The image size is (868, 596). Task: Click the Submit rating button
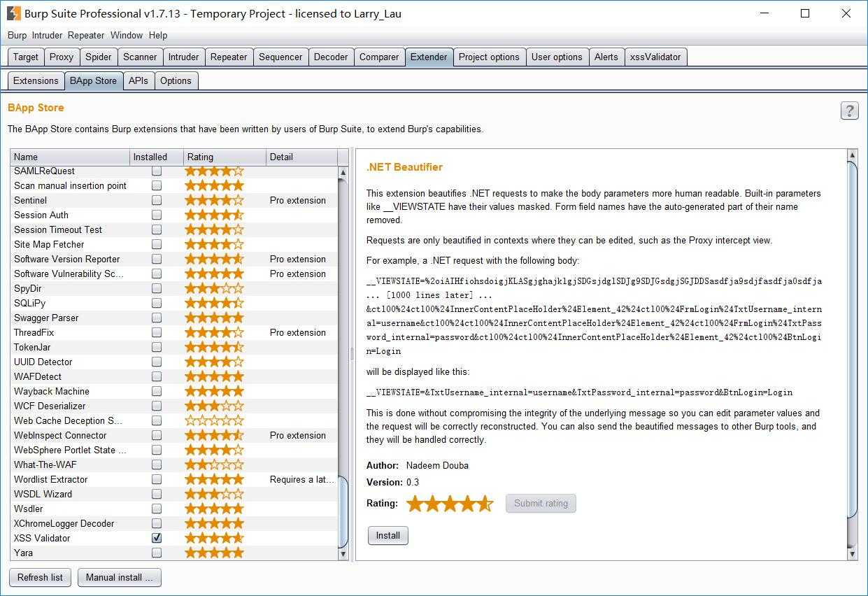click(x=541, y=503)
